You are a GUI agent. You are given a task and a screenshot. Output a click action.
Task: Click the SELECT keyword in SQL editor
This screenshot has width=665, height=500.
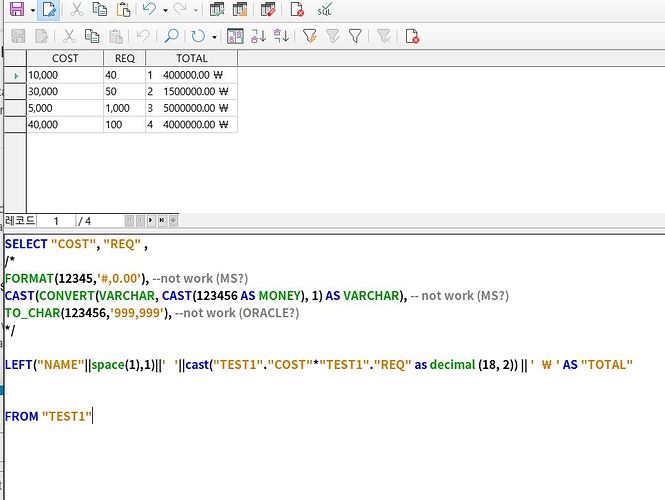26,244
